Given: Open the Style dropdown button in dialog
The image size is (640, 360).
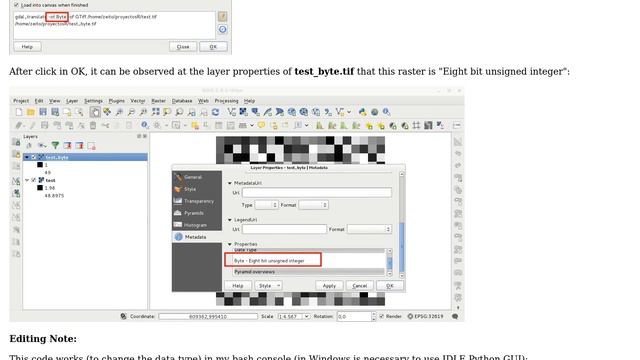Looking at the screenshot, I should 268,286.
